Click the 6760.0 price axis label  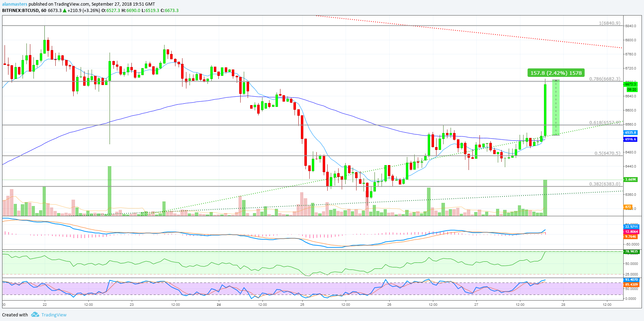(631, 54)
